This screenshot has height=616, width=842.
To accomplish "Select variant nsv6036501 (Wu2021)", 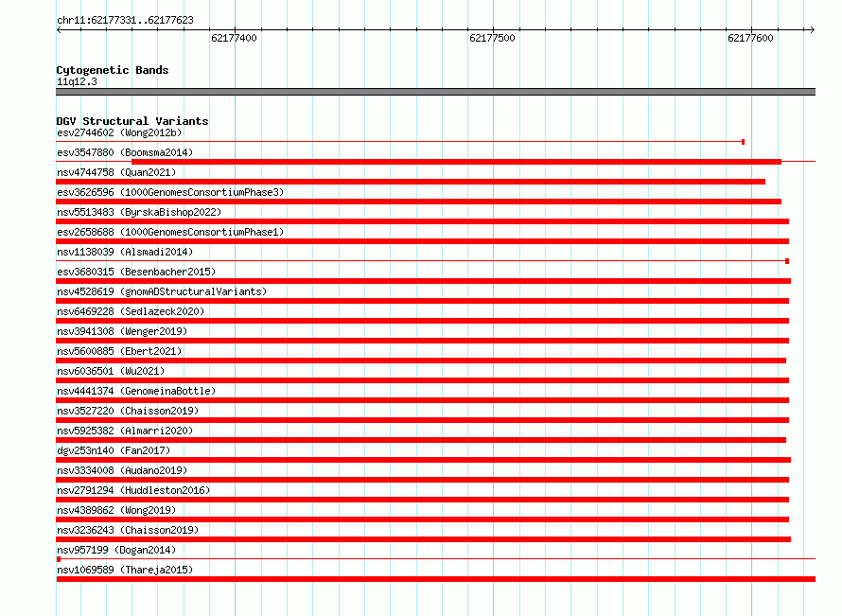I will 111,371.
